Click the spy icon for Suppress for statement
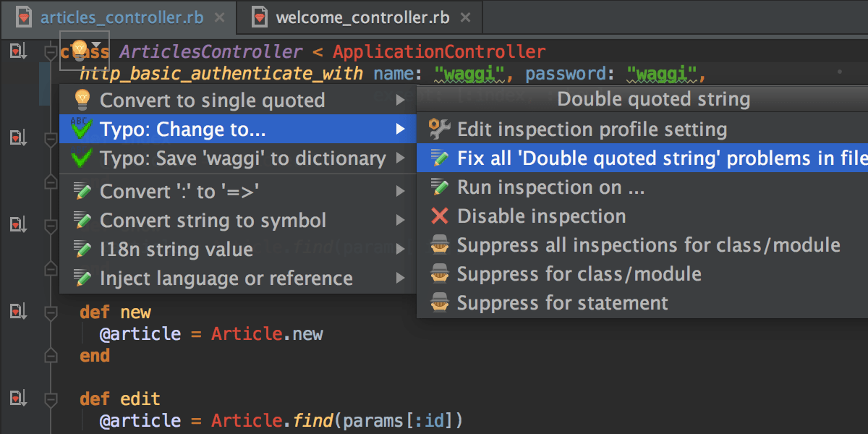 [439, 303]
